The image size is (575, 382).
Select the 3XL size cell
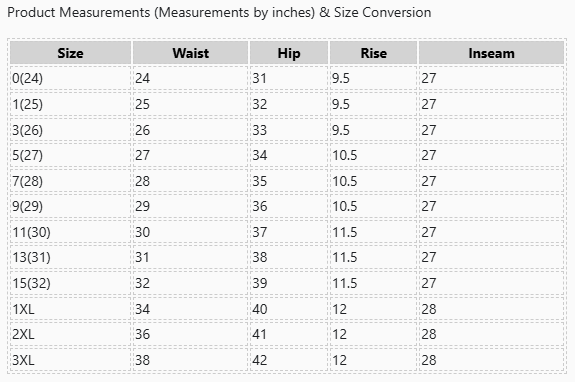pos(70,360)
